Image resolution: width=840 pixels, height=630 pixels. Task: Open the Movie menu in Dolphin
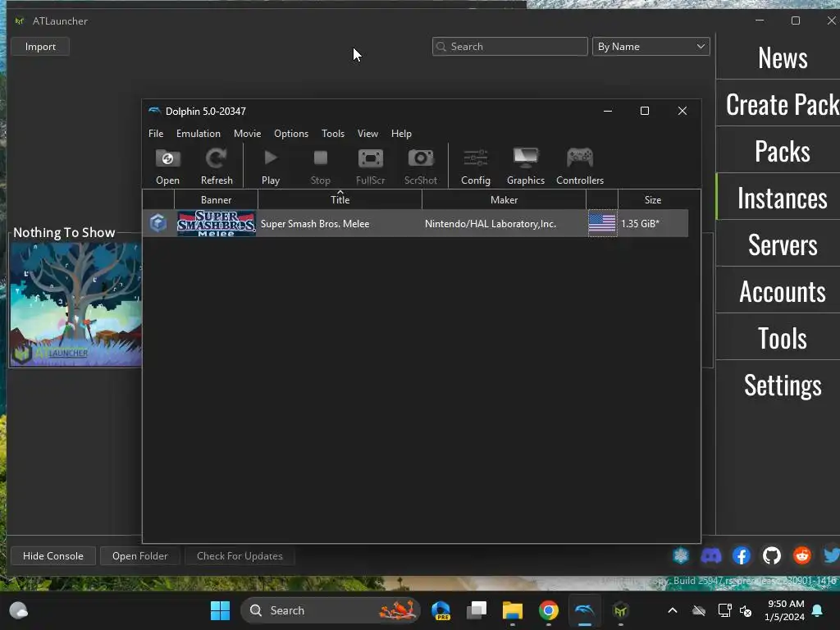tap(247, 134)
